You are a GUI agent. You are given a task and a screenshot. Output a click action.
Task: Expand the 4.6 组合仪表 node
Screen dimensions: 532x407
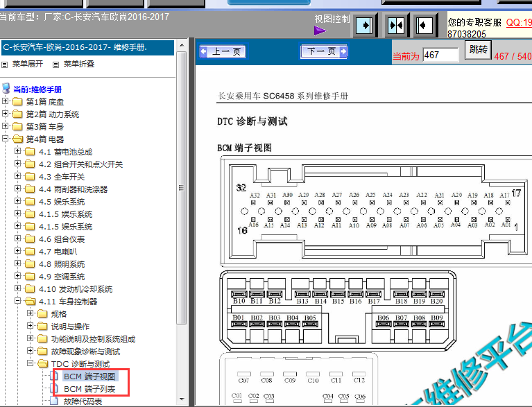pyautogui.click(x=17, y=238)
